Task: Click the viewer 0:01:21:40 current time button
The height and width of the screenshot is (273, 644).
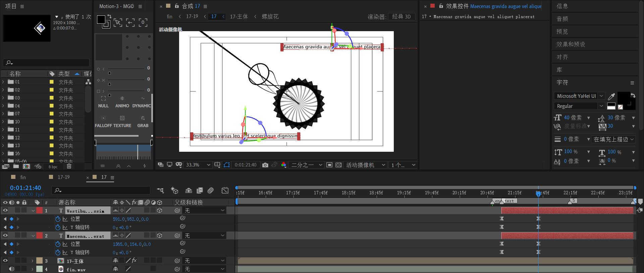Action: click(246, 165)
